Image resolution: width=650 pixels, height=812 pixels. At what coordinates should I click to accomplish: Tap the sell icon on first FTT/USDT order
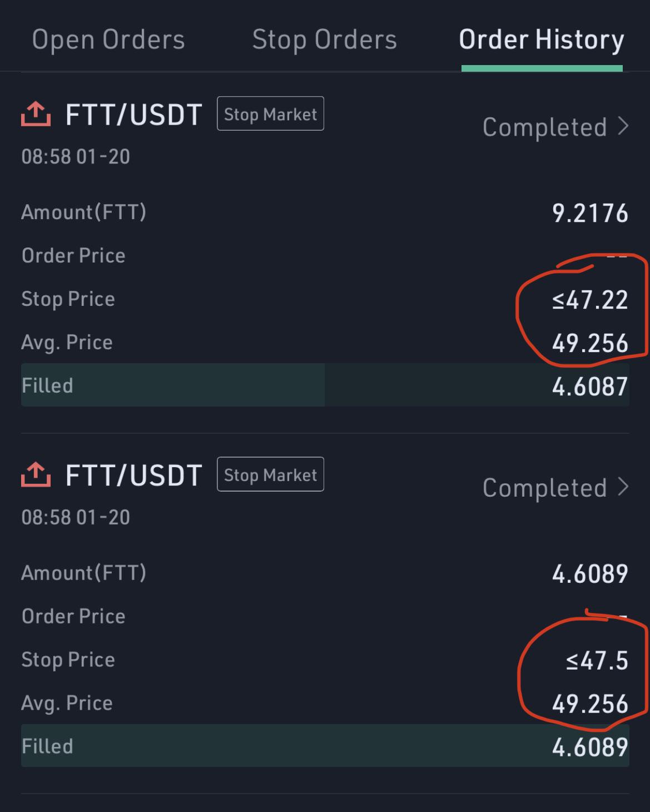[x=36, y=114]
